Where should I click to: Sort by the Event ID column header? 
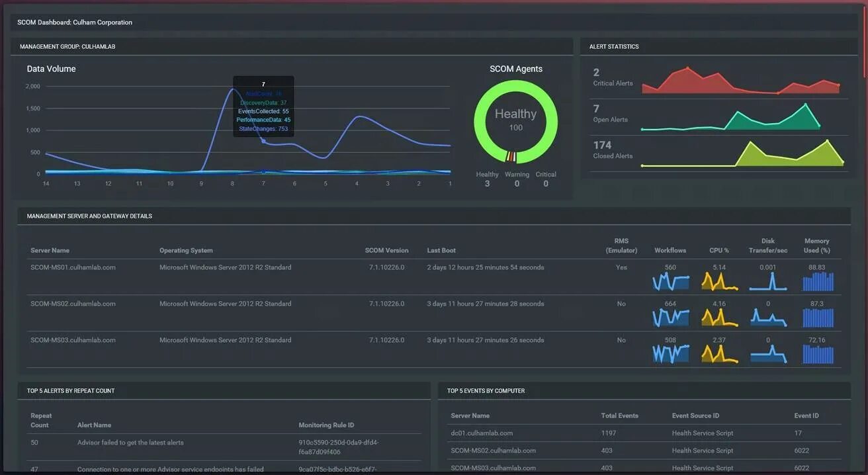(x=806, y=416)
